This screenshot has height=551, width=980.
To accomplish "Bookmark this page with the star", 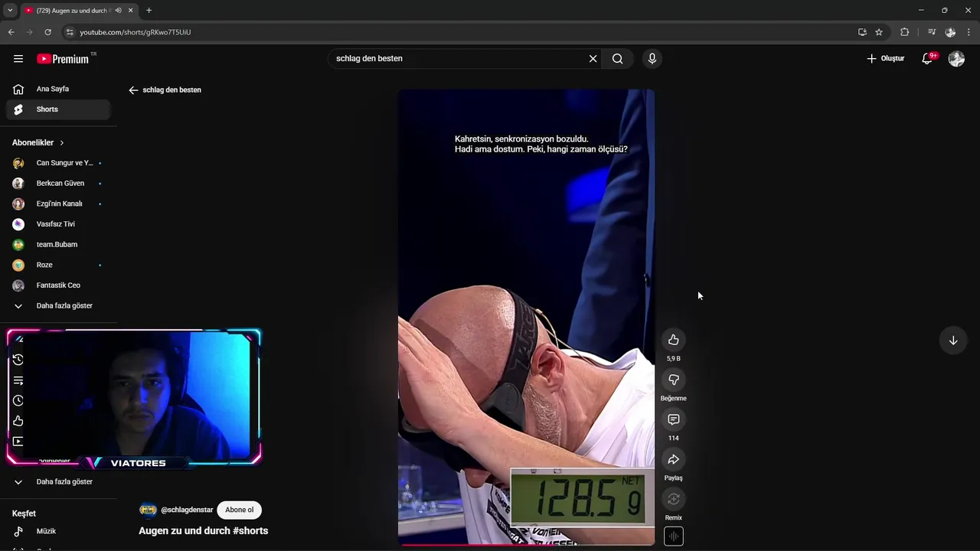I will click(x=879, y=32).
